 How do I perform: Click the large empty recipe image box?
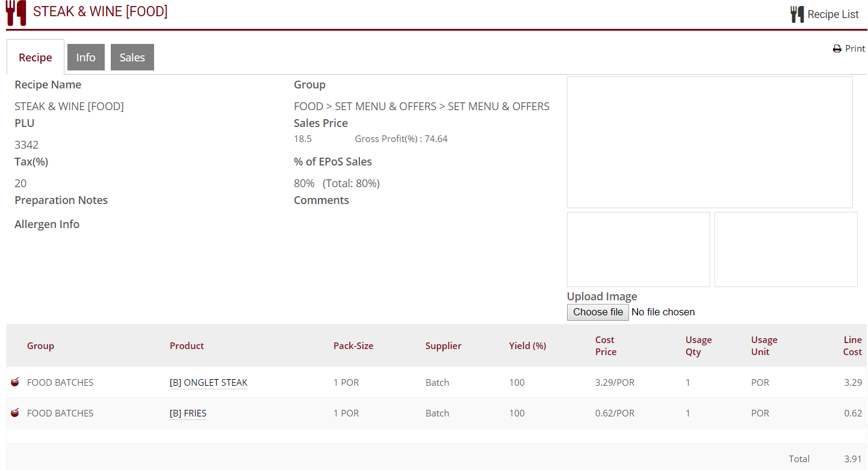pyautogui.click(x=709, y=142)
